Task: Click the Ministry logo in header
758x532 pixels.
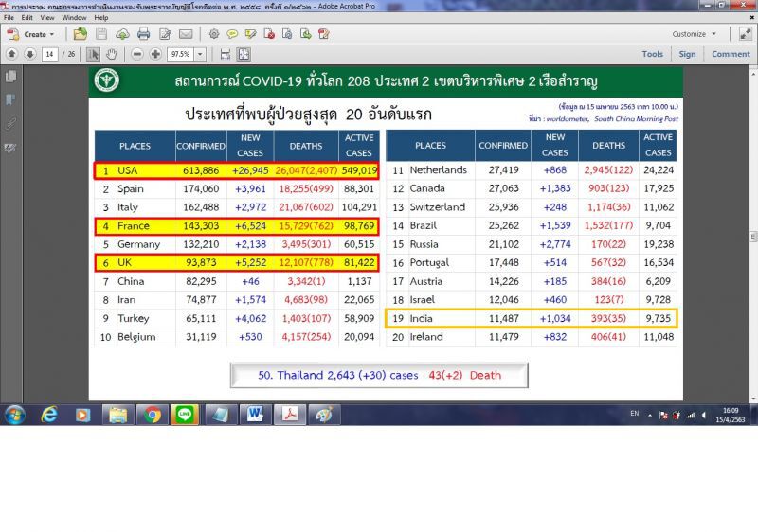Action: (107, 80)
